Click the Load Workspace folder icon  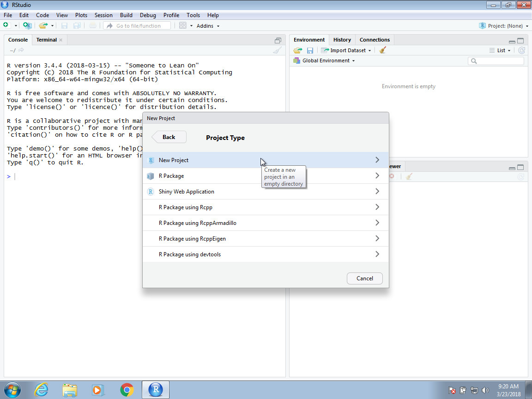tap(298, 50)
